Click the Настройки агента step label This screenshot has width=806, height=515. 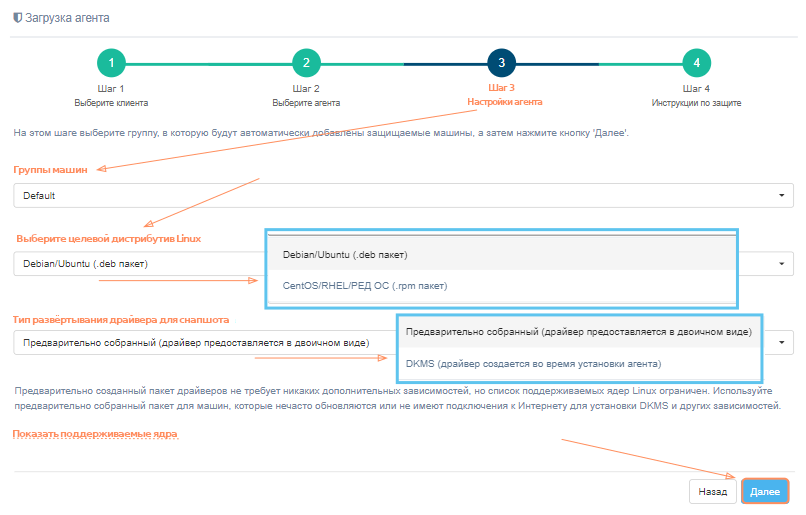click(x=504, y=102)
